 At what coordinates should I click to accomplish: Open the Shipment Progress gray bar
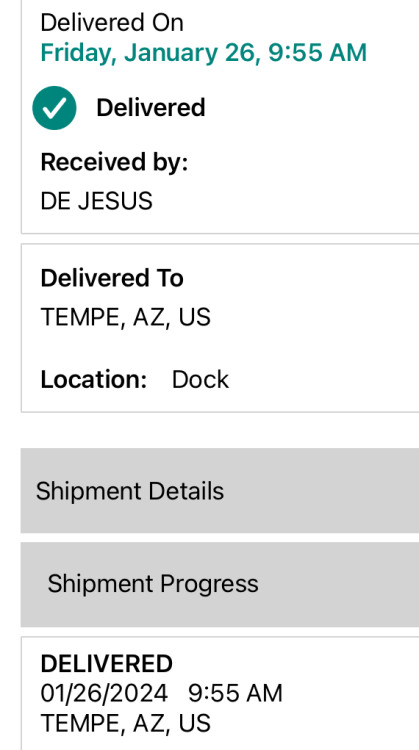pyautogui.click(x=220, y=584)
